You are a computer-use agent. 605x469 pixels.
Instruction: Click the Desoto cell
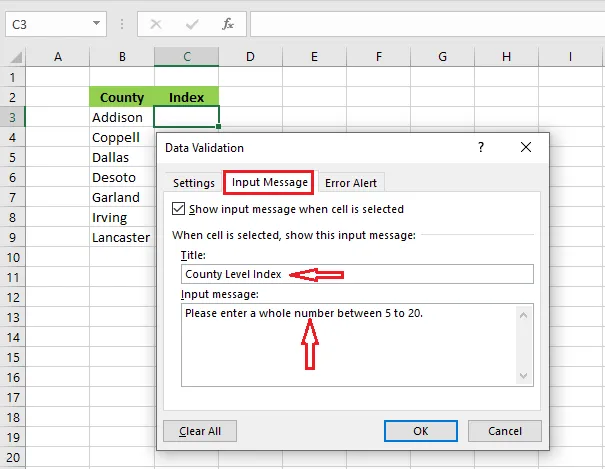point(122,177)
